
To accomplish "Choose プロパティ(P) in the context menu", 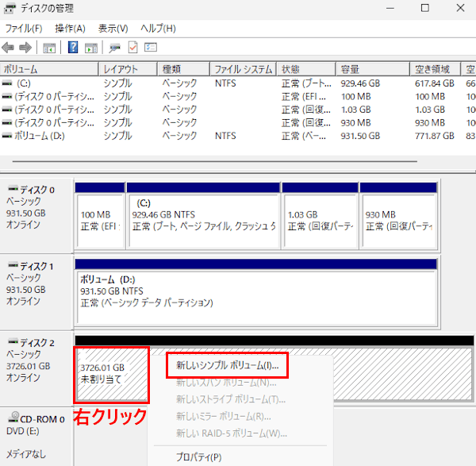I will [199, 457].
